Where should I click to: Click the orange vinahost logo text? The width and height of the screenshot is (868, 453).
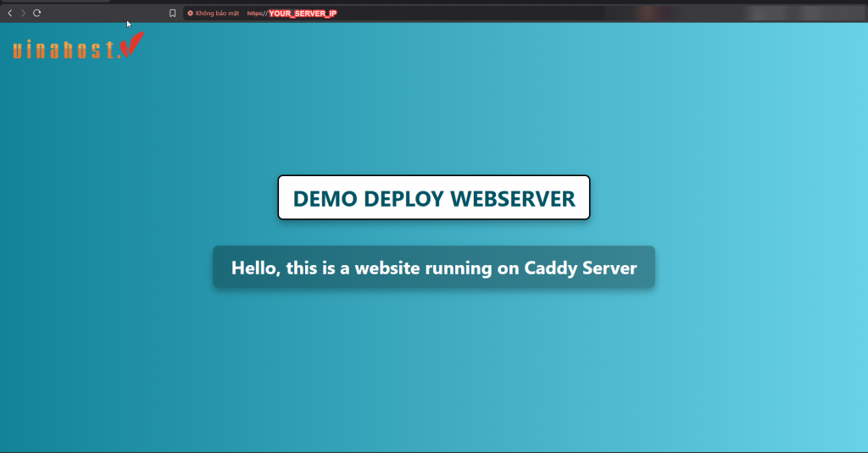[64, 51]
